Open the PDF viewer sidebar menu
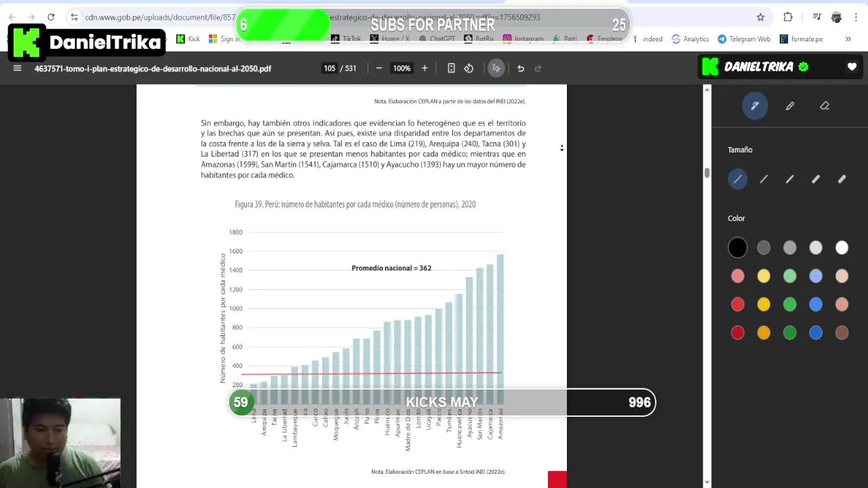The width and height of the screenshot is (868, 488). [18, 68]
